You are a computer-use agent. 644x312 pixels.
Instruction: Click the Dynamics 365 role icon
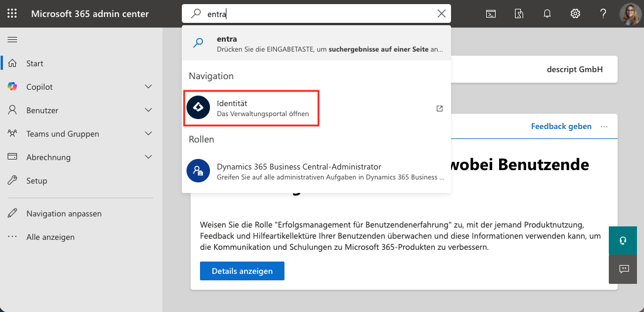click(198, 171)
